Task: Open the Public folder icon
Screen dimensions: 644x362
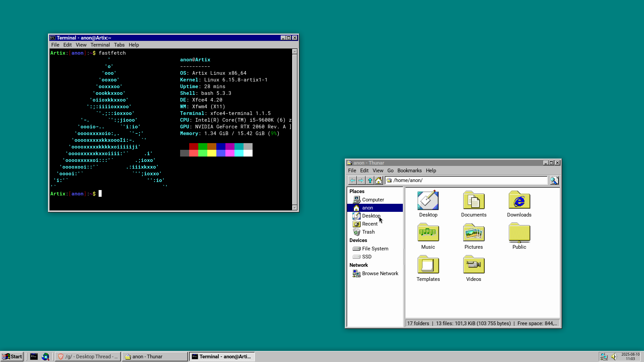Action: click(x=519, y=236)
